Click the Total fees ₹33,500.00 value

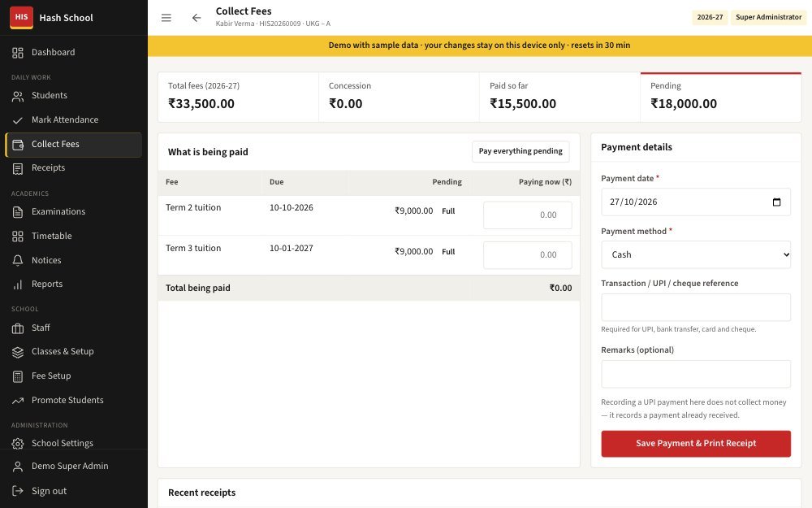pos(201,104)
